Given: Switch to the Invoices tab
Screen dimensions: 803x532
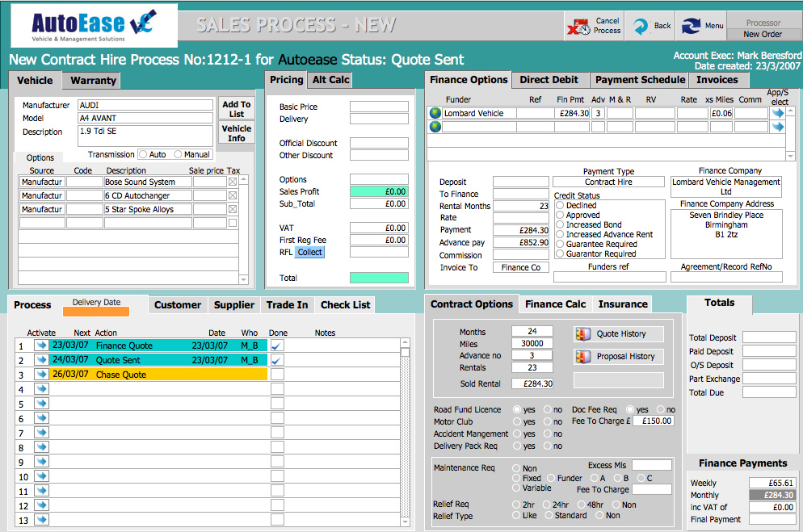Looking at the screenshot, I should [x=717, y=80].
